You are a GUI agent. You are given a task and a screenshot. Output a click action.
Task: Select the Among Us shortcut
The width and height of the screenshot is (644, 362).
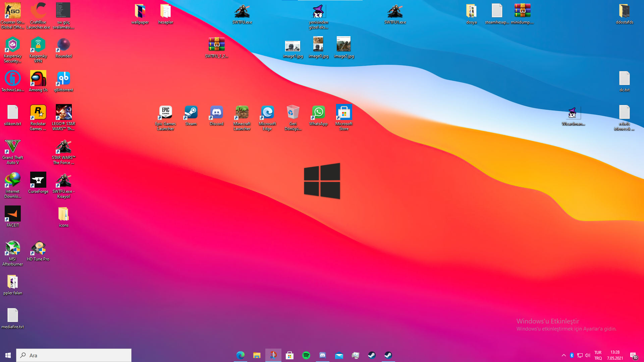pos(38,81)
